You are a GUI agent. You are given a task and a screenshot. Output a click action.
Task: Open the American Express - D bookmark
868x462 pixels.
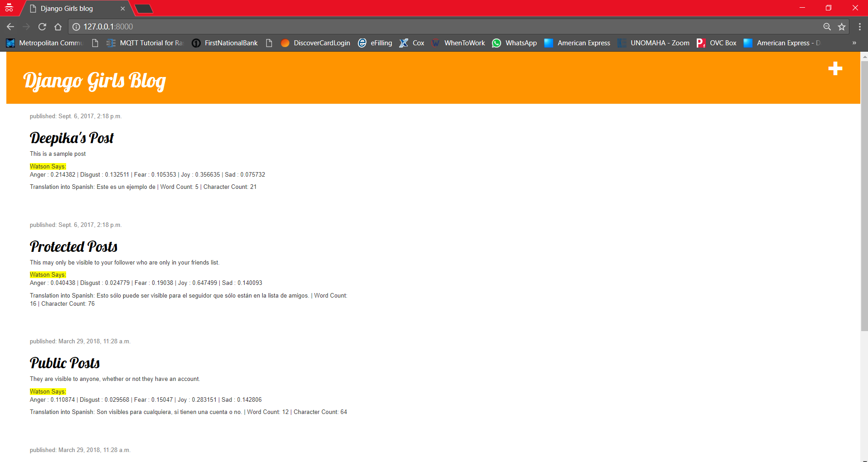click(782, 43)
